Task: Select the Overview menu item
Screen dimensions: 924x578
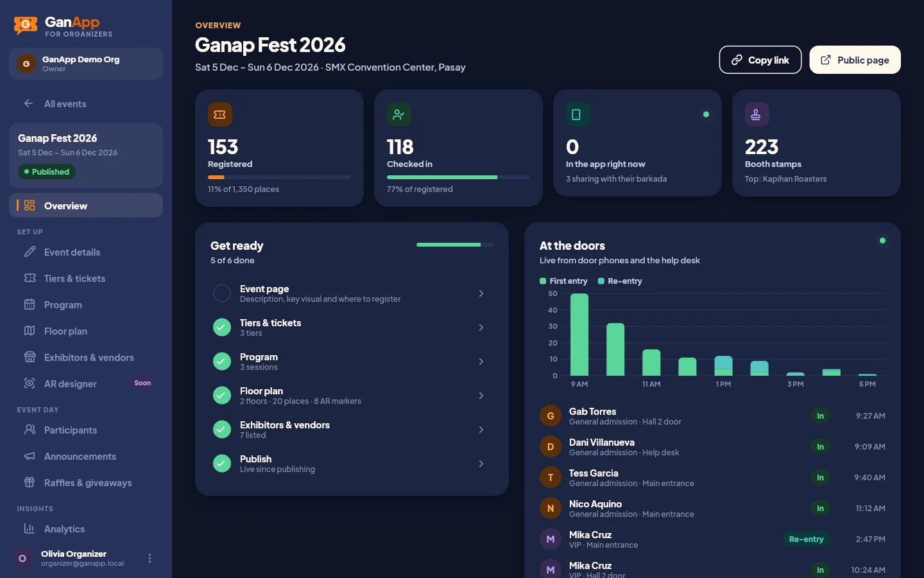Action: (86, 206)
